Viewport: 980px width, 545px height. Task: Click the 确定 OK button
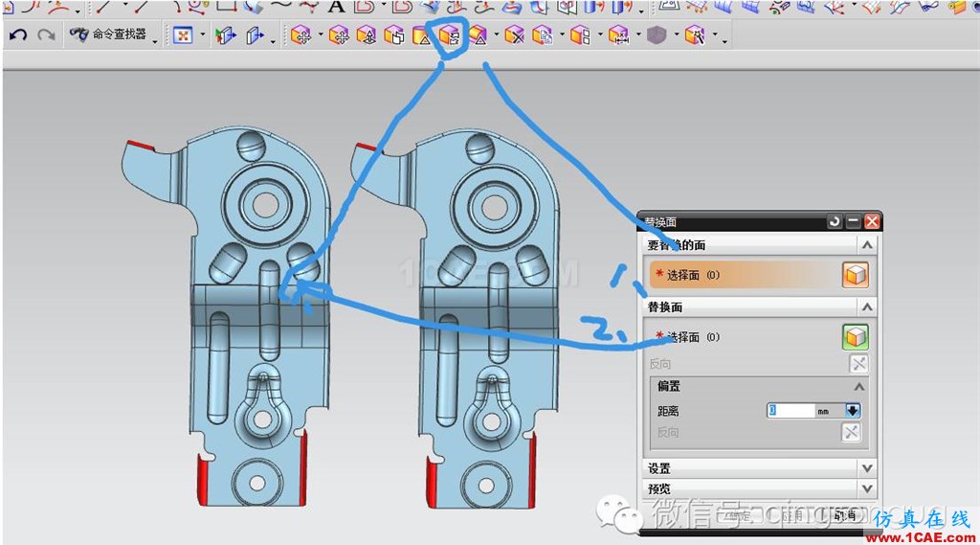point(740,515)
